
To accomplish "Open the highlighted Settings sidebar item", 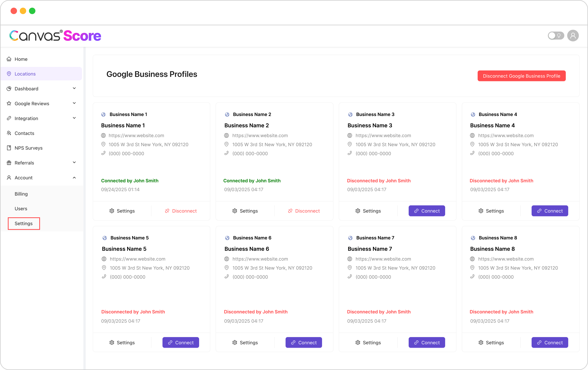I will [24, 223].
